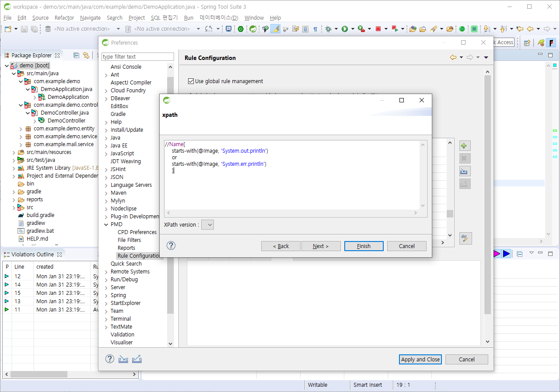Click the blue triangle priority filter icon

point(506,254)
